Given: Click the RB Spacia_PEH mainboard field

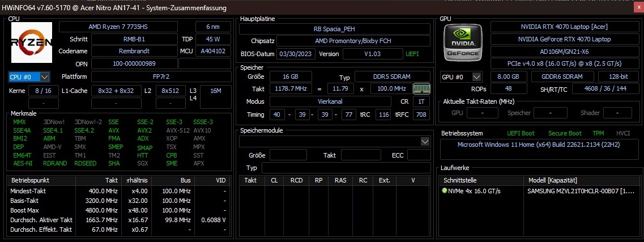Looking at the screenshot, I should 335,29.
